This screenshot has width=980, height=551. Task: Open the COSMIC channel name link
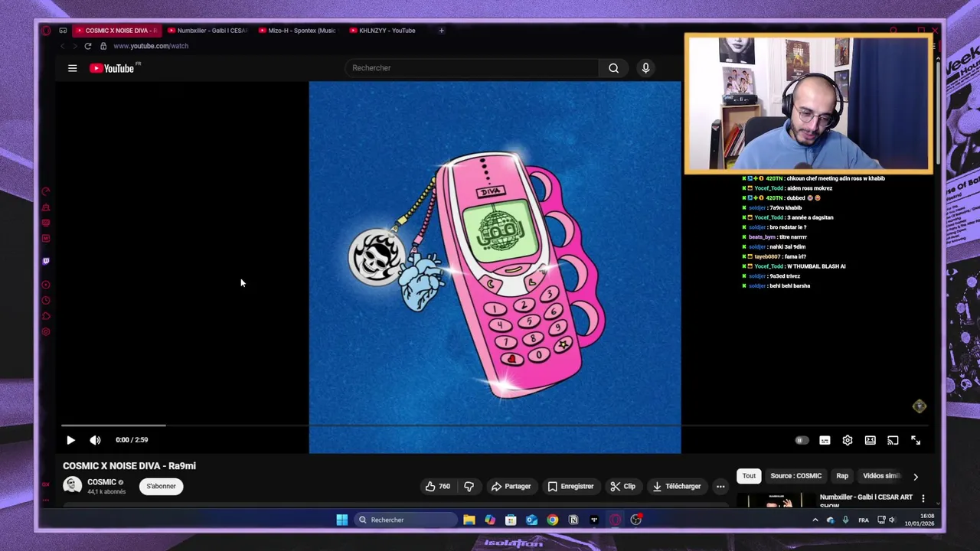pyautogui.click(x=102, y=482)
